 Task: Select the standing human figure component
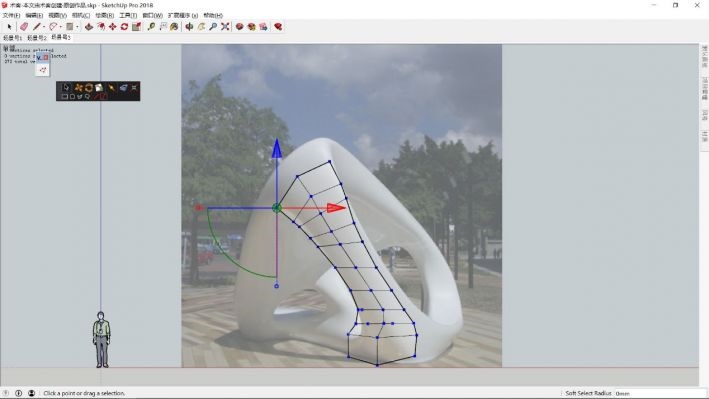pyautogui.click(x=101, y=339)
